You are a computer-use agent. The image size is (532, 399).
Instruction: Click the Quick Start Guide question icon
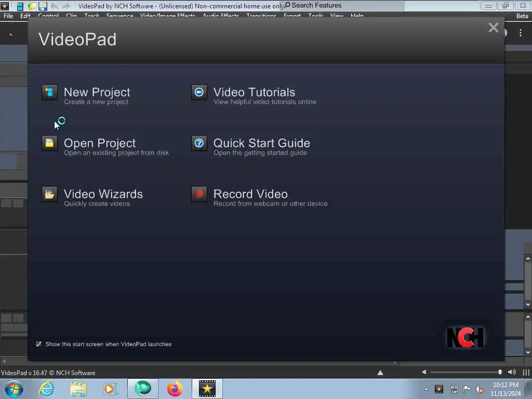point(199,143)
